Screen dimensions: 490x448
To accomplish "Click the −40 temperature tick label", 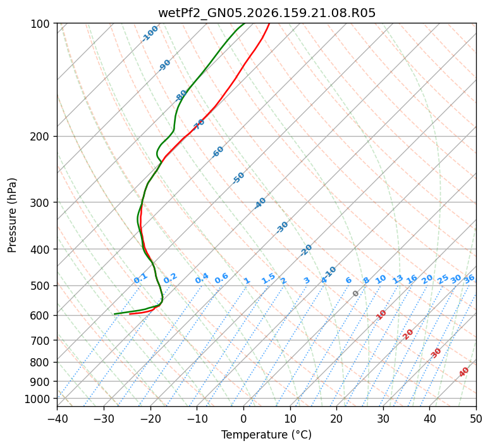I will point(57,418).
